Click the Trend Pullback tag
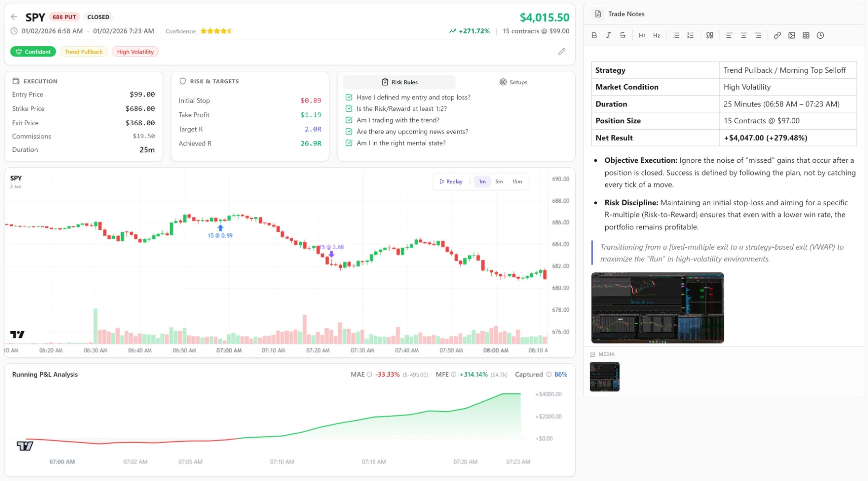 (x=84, y=52)
